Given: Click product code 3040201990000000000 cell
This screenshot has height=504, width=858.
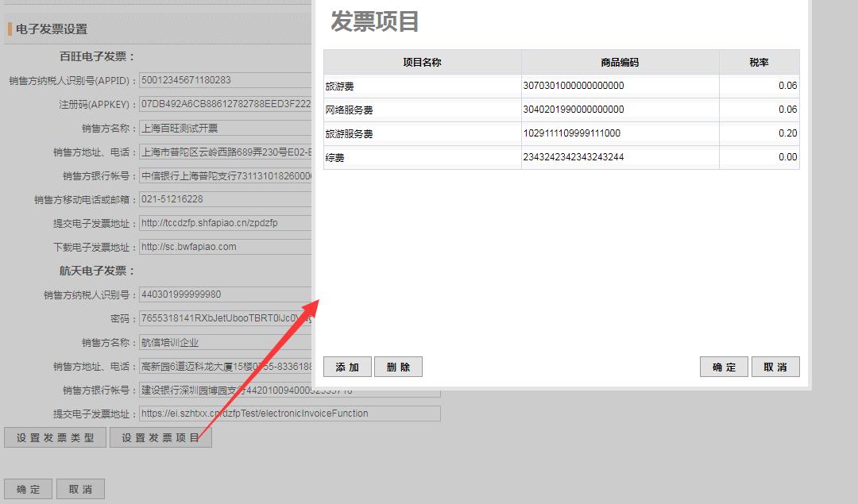Looking at the screenshot, I should click(620, 110).
